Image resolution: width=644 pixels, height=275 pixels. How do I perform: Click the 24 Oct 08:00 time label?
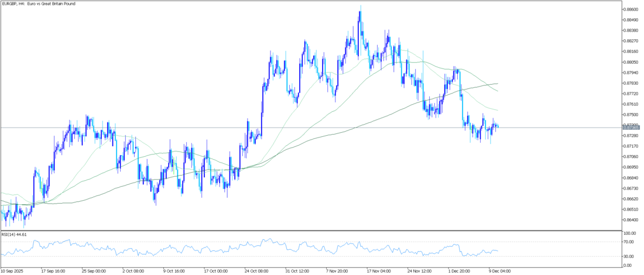256,271
